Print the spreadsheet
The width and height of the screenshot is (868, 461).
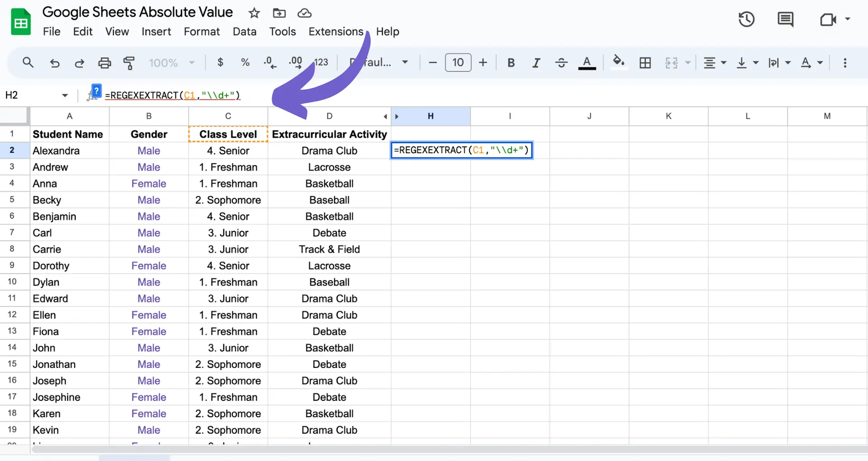104,63
